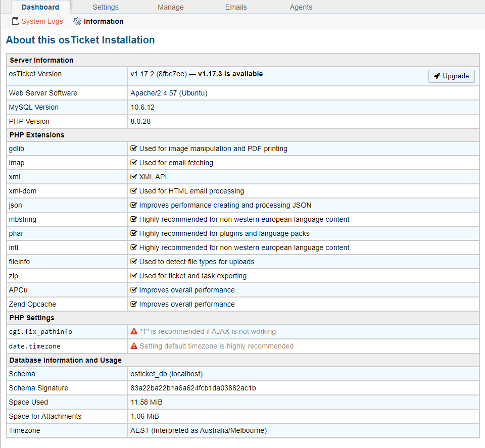
Task: Click the v1.17.3 is available notice
Action: (230, 74)
